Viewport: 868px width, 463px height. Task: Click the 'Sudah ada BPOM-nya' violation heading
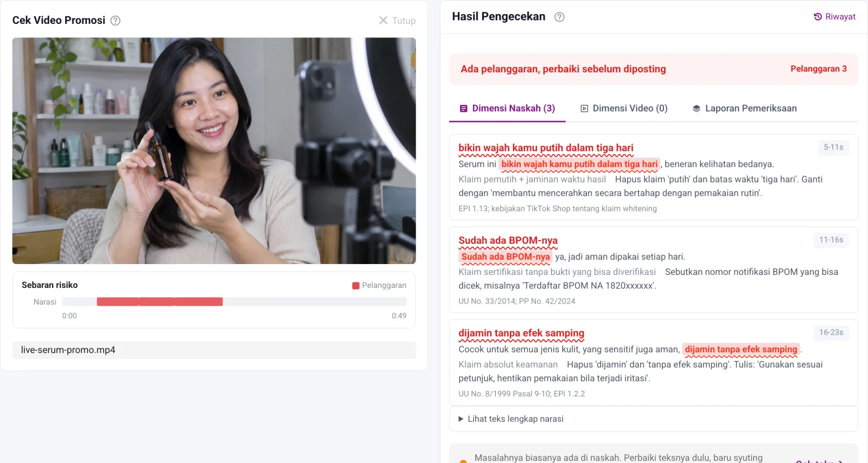[x=508, y=241]
